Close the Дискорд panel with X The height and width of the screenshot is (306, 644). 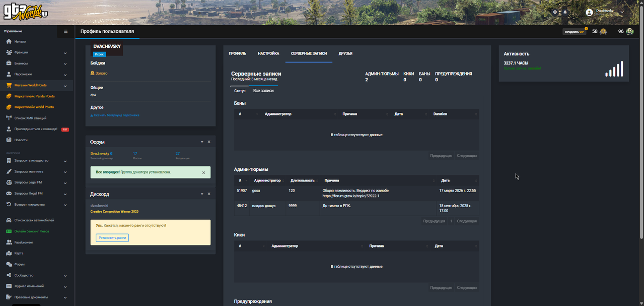[x=209, y=194]
